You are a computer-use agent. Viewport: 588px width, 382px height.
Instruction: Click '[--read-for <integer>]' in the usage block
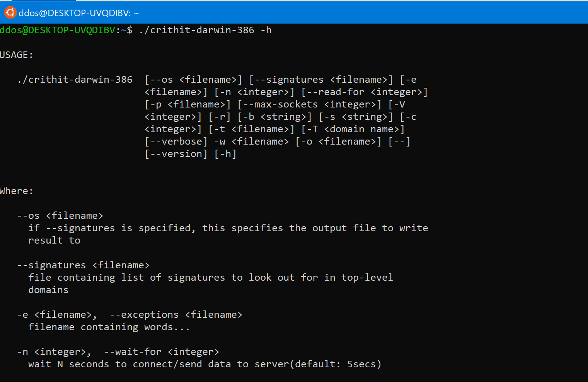(x=365, y=92)
